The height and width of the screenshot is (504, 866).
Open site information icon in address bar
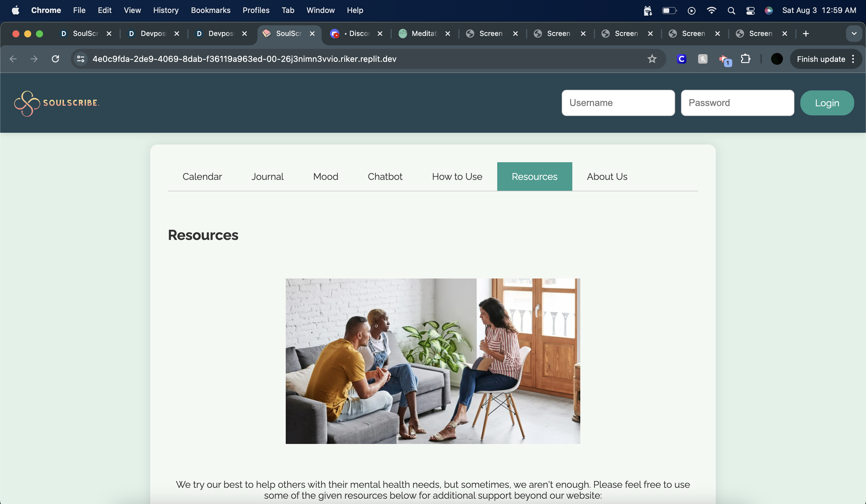[81, 59]
